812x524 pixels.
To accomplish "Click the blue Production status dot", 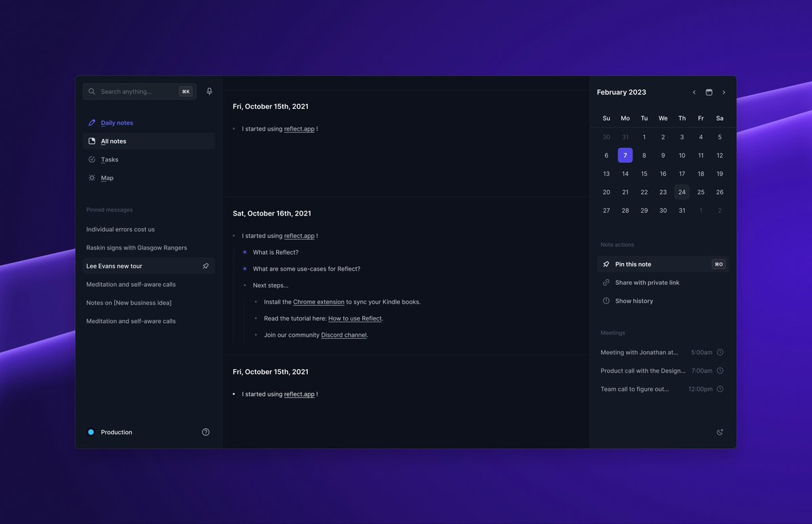I will [x=91, y=432].
